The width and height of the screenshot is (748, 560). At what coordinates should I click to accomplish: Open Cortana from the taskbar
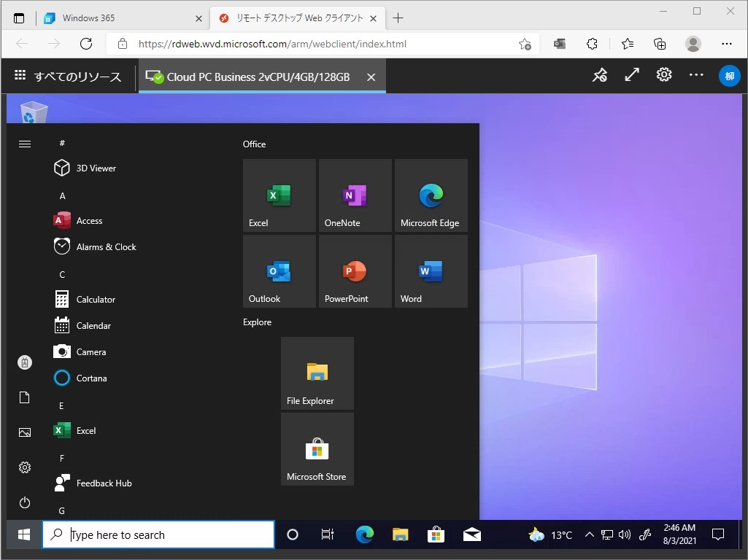(292, 534)
